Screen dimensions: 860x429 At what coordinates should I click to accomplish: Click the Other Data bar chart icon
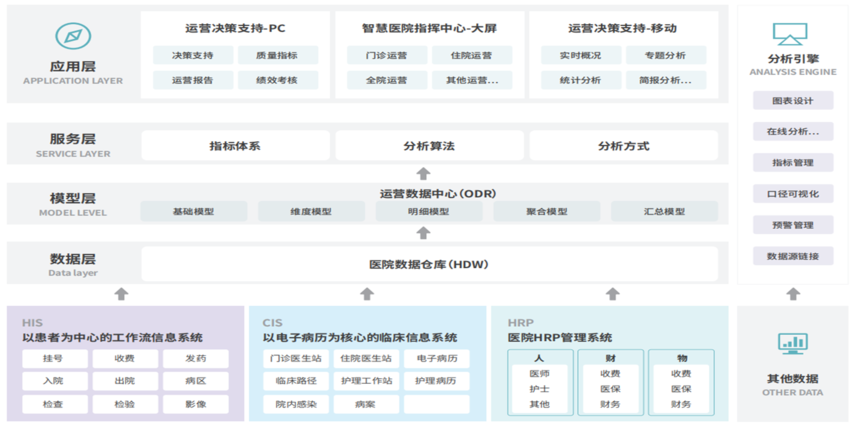click(792, 344)
